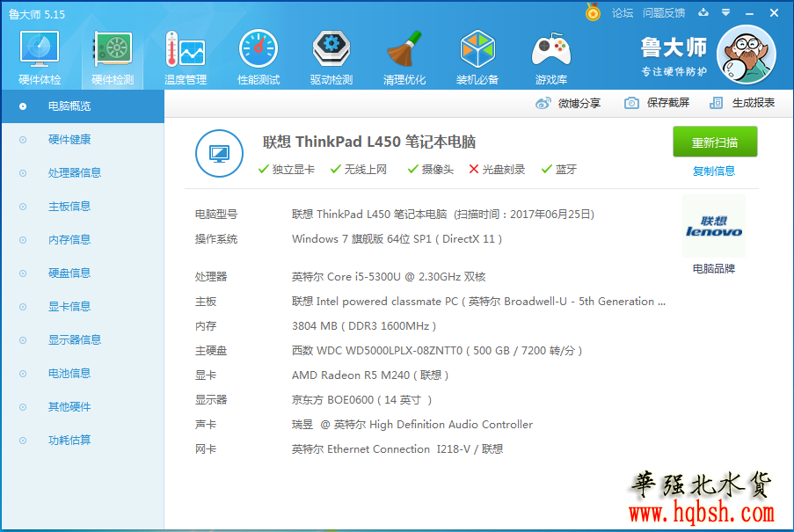Select 电脑概览 overview in sidebar
Screen dimensions: 794x532
coord(83,106)
